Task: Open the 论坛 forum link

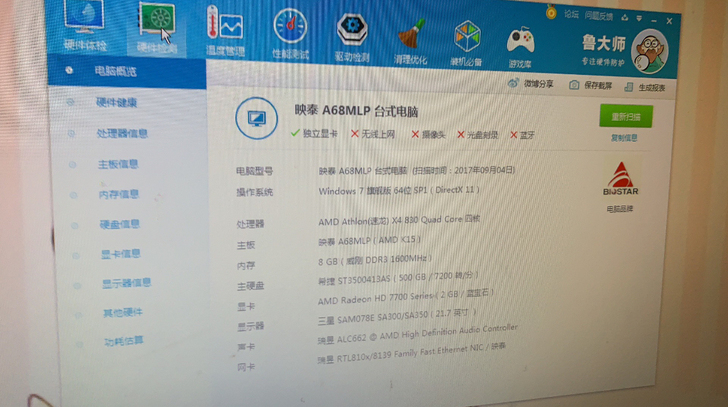Action: pyautogui.click(x=571, y=14)
